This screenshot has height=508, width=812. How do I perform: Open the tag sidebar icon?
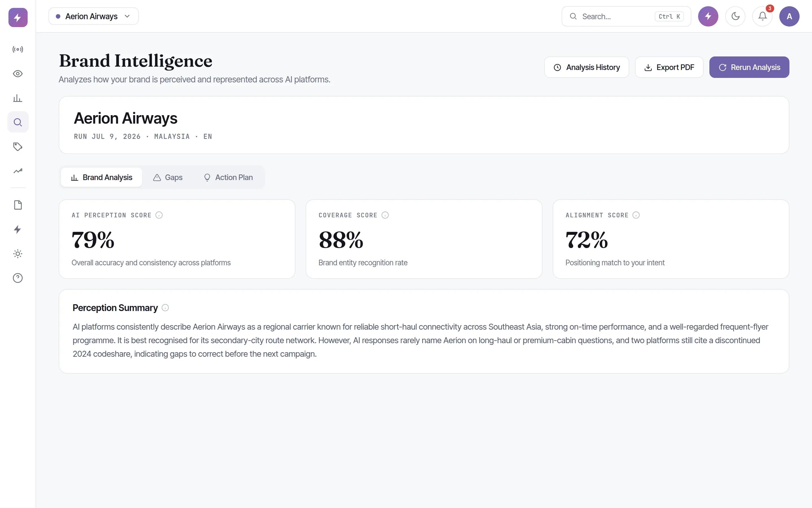coord(18,146)
